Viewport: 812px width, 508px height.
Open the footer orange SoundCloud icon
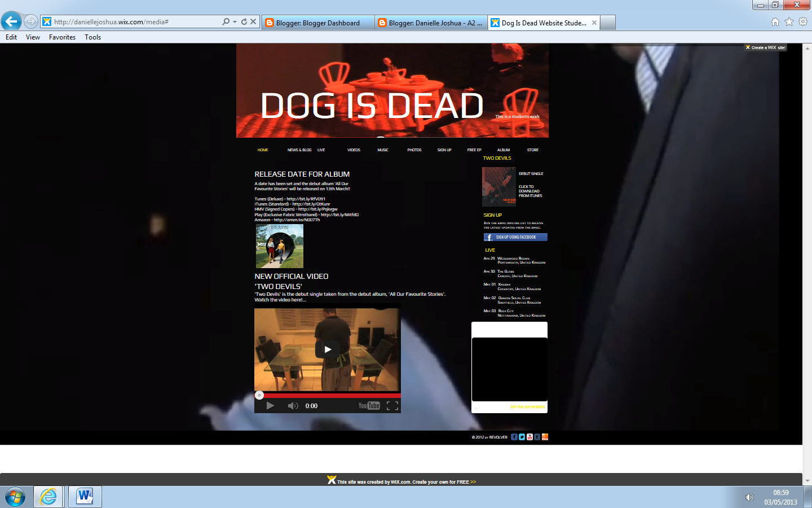545,437
